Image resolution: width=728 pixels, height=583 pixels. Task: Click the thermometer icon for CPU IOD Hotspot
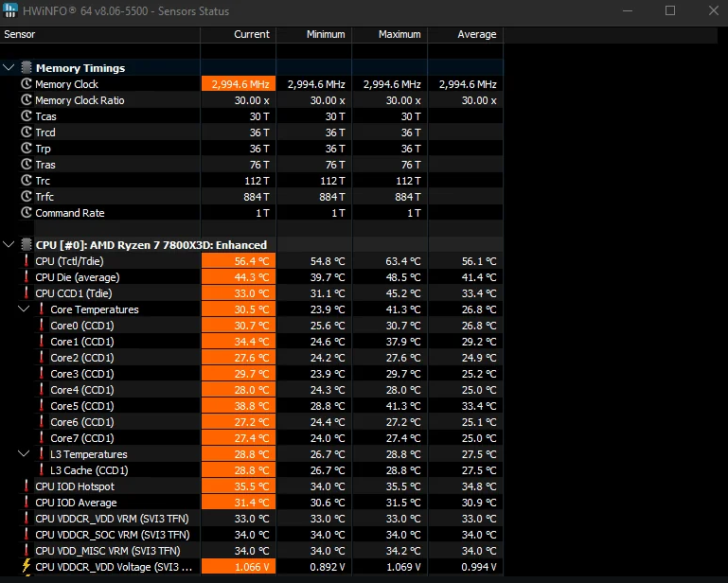(x=27, y=486)
